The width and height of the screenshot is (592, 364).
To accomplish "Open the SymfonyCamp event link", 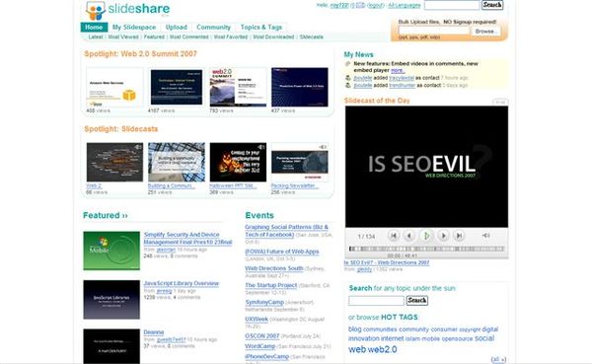I will point(264,303).
